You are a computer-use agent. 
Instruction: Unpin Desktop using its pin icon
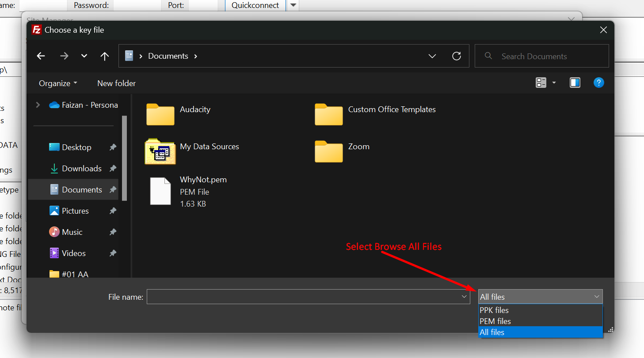(x=113, y=147)
